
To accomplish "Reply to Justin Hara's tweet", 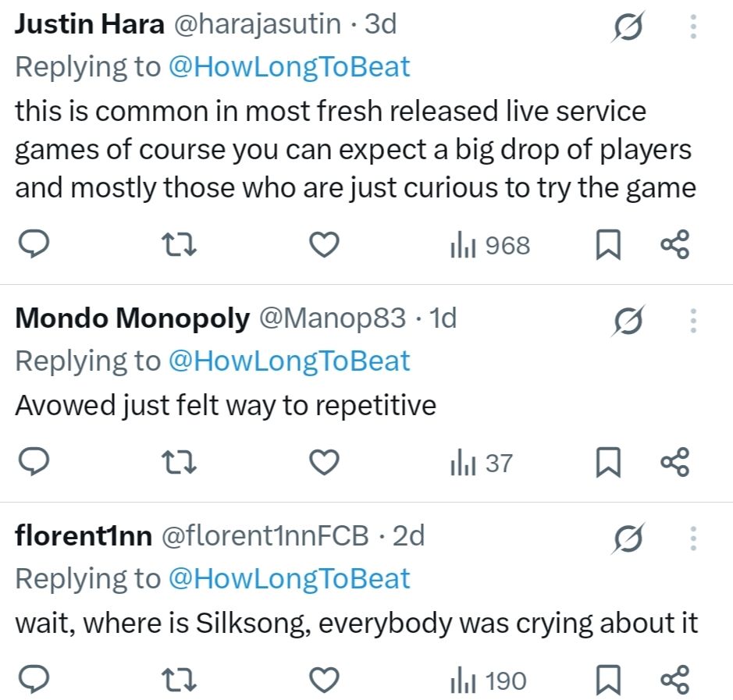I will [34, 246].
